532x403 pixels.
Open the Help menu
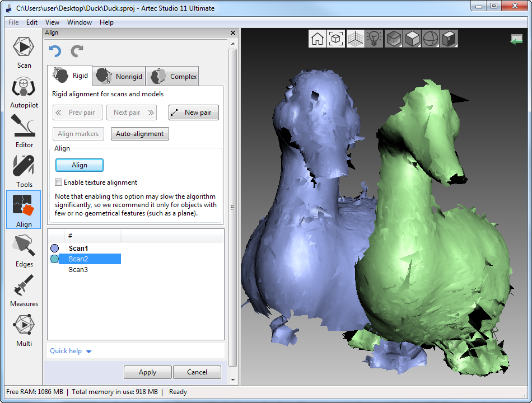click(106, 22)
